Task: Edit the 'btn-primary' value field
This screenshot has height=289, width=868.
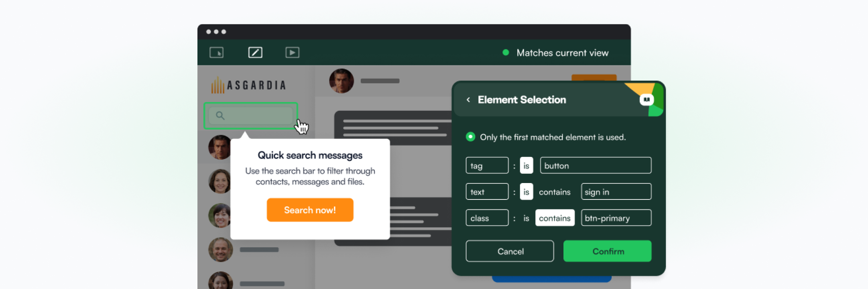Action: click(x=616, y=218)
